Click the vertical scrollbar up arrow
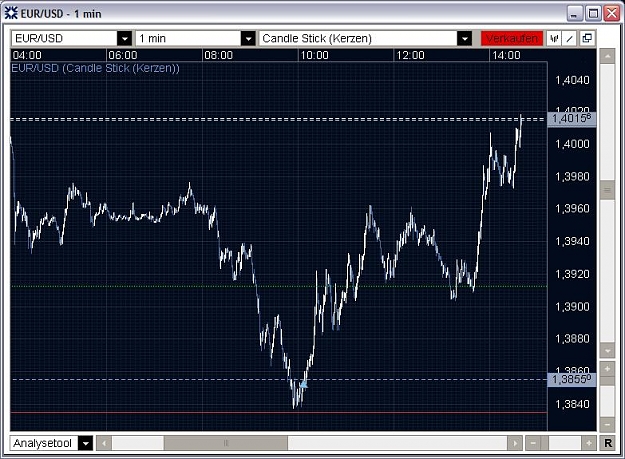Image resolution: width=625 pixels, height=459 pixels. click(x=607, y=57)
